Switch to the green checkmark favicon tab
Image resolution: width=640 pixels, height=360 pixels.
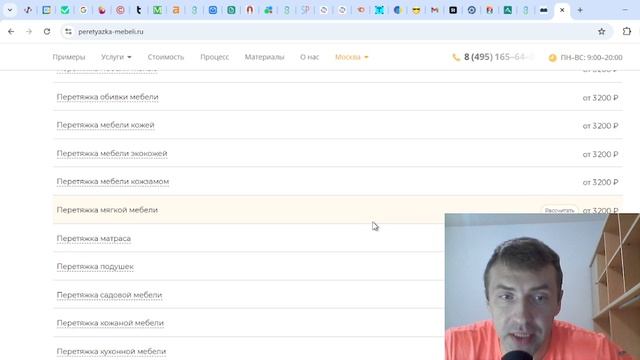(65, 10)
